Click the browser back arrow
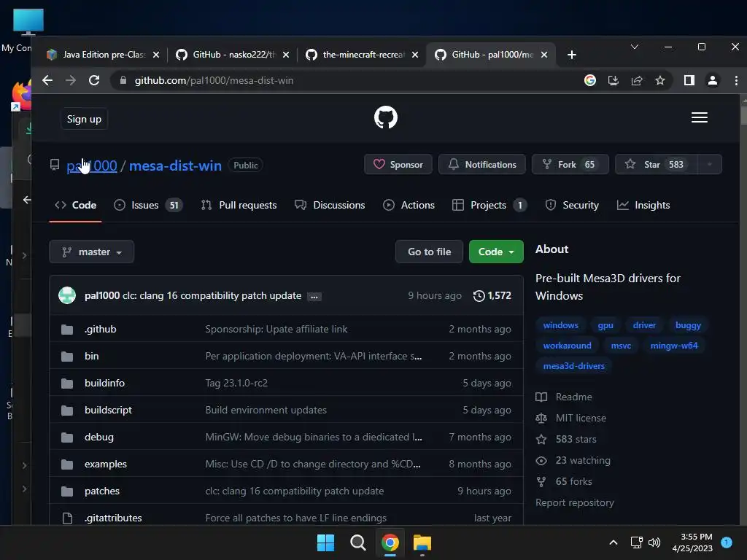747x560 pixels. 47,80
